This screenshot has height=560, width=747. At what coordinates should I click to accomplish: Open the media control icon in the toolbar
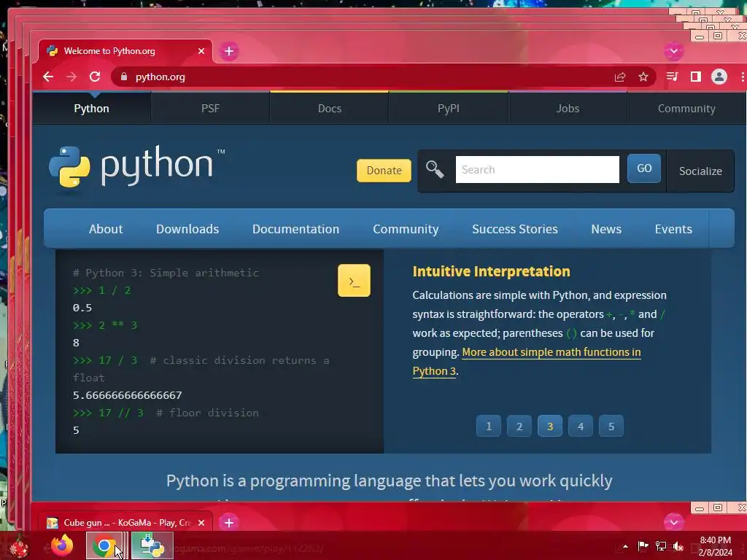pyautogui.click(x=672, y=77)
